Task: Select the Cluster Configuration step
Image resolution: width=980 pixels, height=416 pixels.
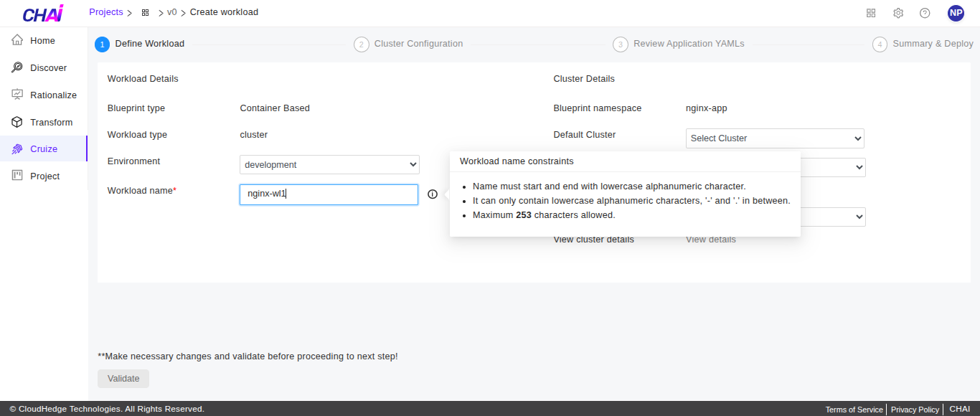Action: pyautogui.click(x=418, y=44)
